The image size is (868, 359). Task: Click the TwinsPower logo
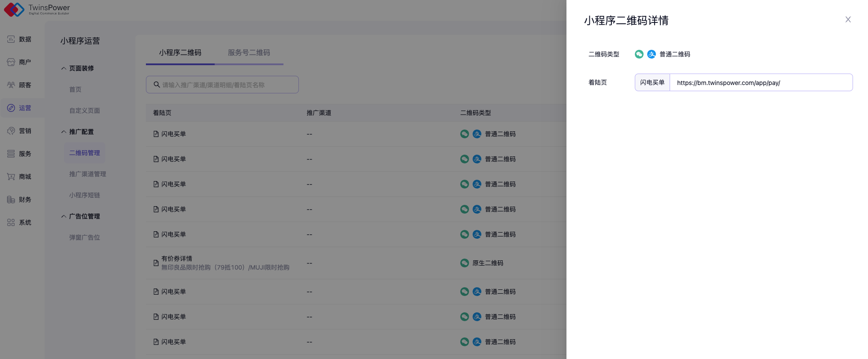(x=37, y=9)
